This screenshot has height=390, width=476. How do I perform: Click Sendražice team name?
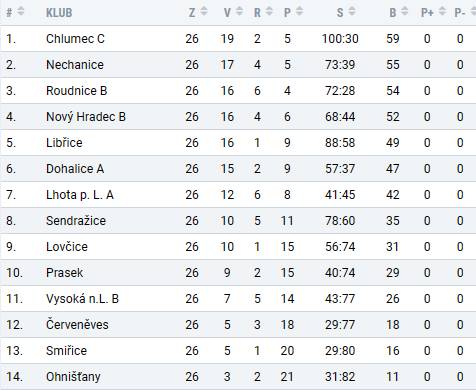[76, 221]
